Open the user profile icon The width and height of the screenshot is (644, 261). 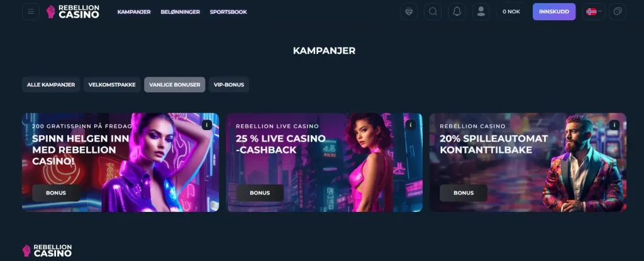click(x=481, y=11)
